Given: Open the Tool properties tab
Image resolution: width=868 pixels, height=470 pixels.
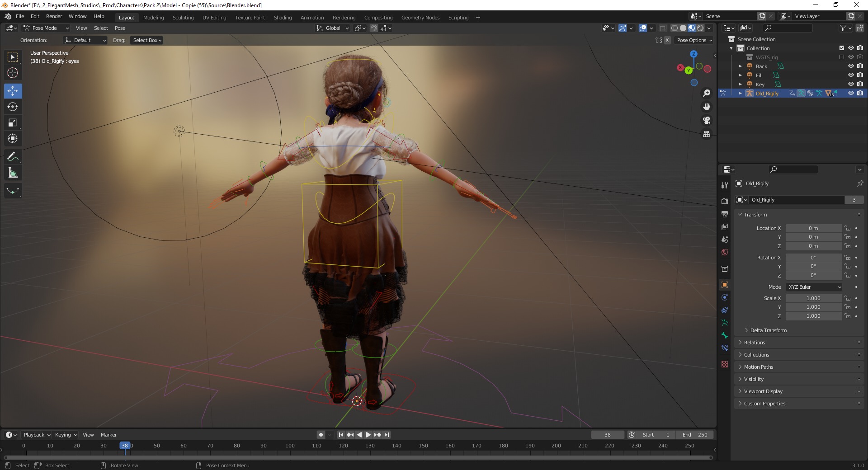Looking at the screenshot, I should coord(725,185).
